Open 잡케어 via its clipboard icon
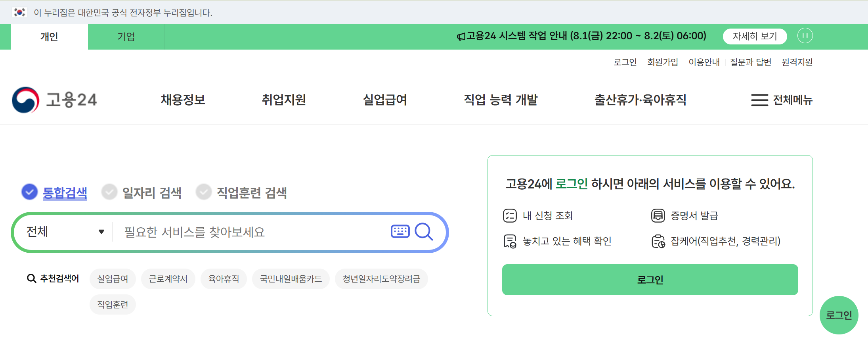The height and width of the screenshot is (338, 868). [658, 241]
